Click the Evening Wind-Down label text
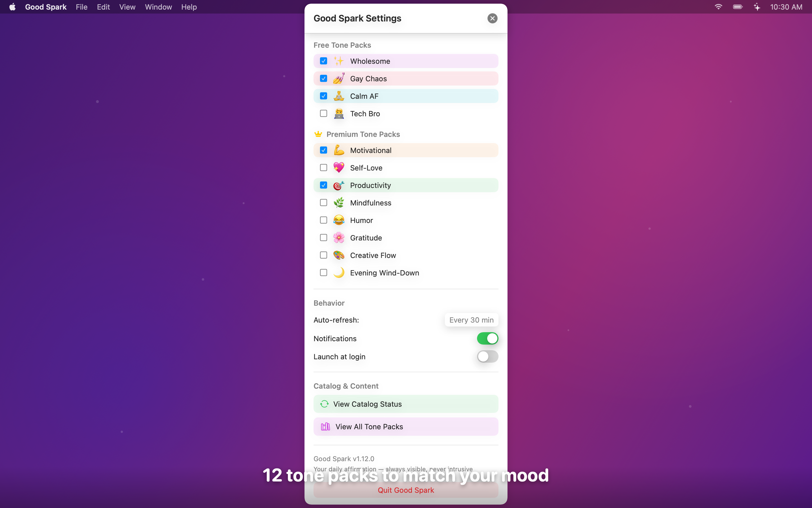This screenshot has width=812, height=508. coord(385,273)
